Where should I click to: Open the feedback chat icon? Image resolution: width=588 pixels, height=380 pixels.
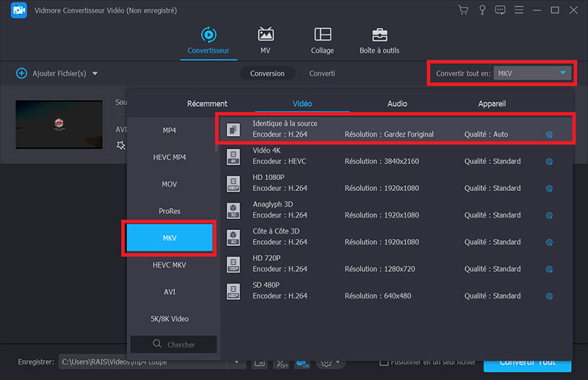tap(500, 10)
